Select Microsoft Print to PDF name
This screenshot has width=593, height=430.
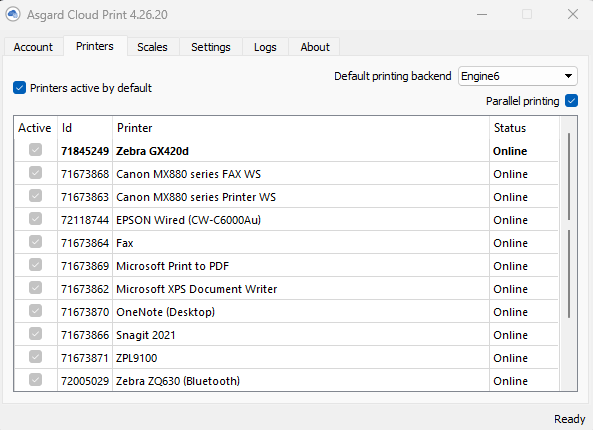coord(172,266)
